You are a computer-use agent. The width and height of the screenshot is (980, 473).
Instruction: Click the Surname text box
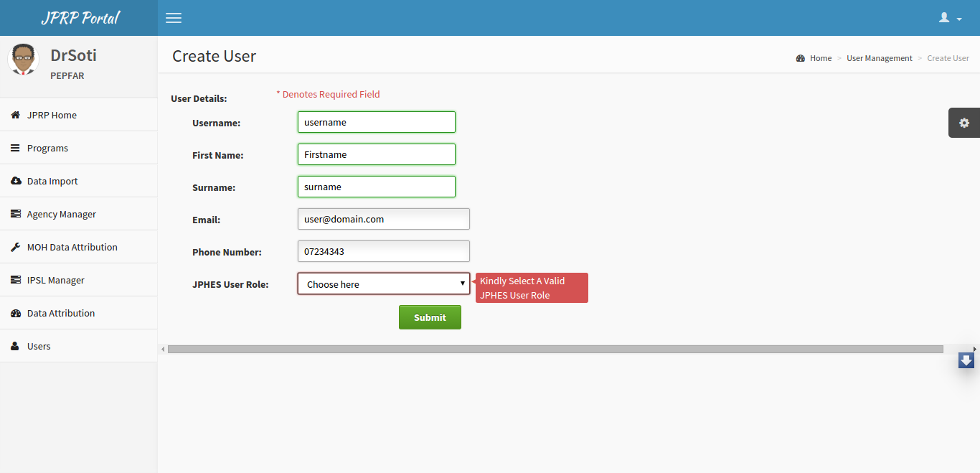point(377,187)
